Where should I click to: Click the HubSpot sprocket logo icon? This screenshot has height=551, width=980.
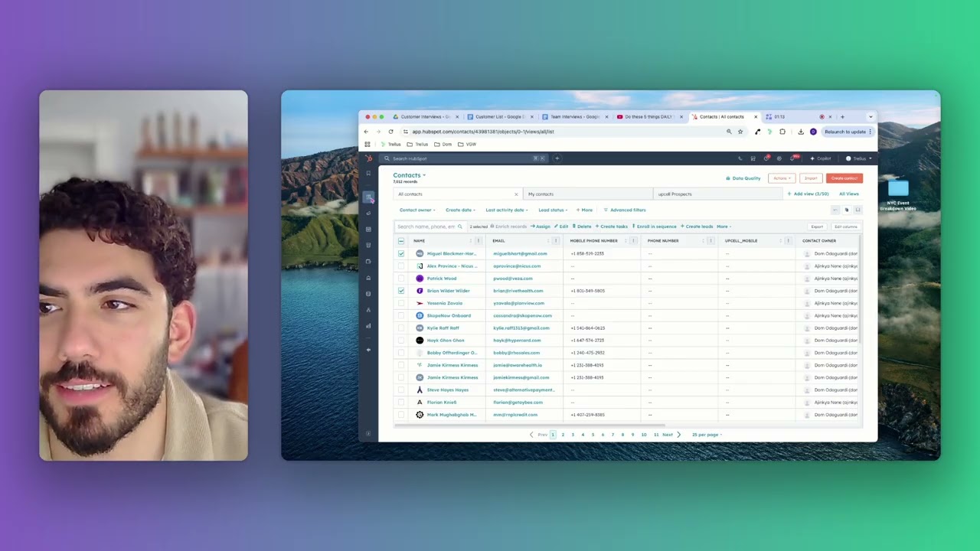(368, 158)
